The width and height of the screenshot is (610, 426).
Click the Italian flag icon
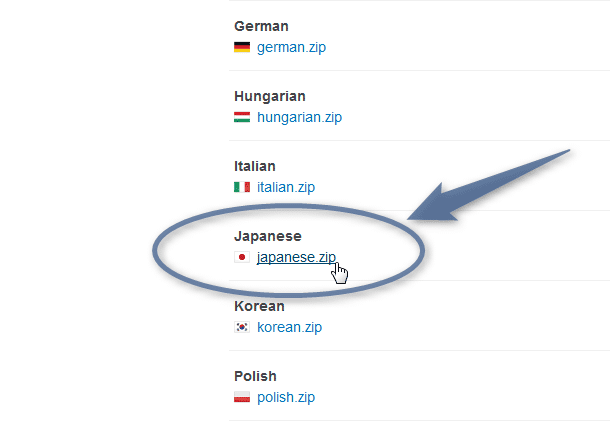(x=242, y=187)
